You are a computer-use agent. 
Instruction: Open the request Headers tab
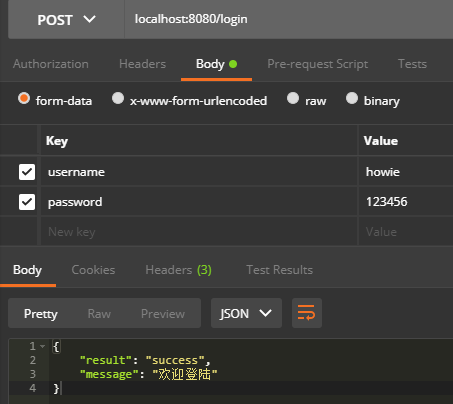142,64
